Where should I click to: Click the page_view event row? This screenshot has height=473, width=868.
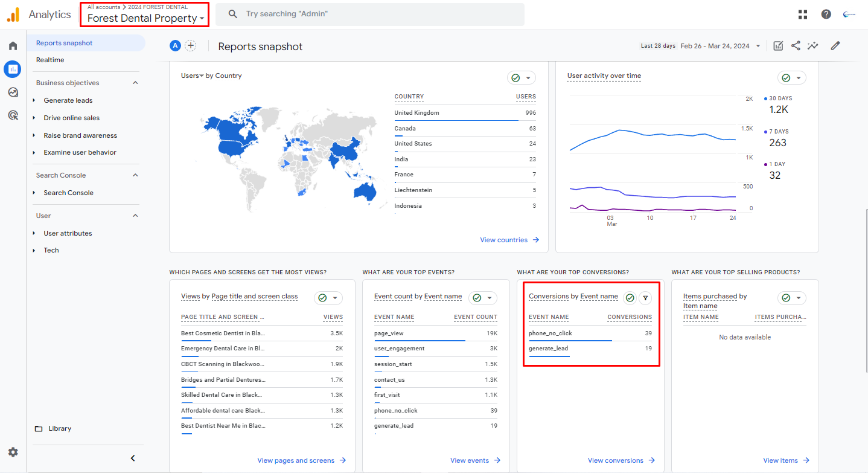[436, 333]
